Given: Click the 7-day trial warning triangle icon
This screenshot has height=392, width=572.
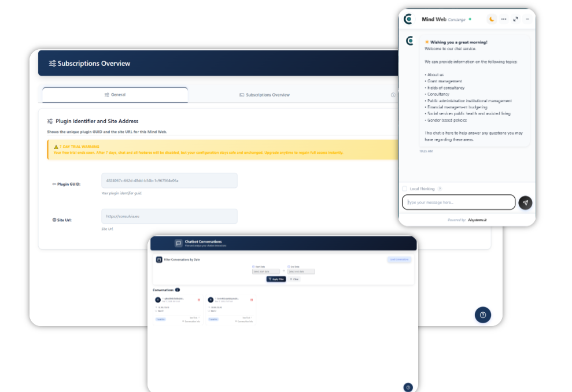Looking at the screenshot, I should (56, 147).
